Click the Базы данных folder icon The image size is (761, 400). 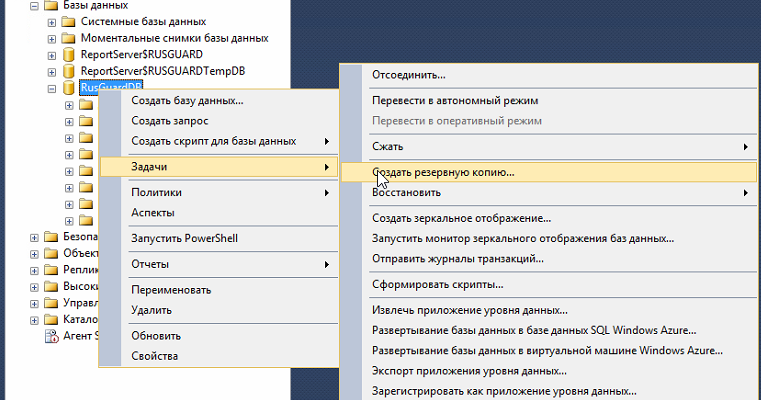coord(51,5)
